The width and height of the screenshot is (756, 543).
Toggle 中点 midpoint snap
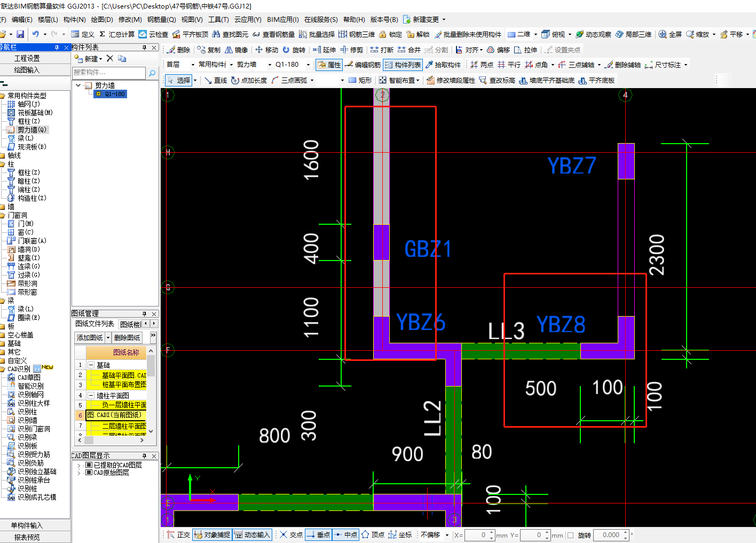tap(345, 534)
